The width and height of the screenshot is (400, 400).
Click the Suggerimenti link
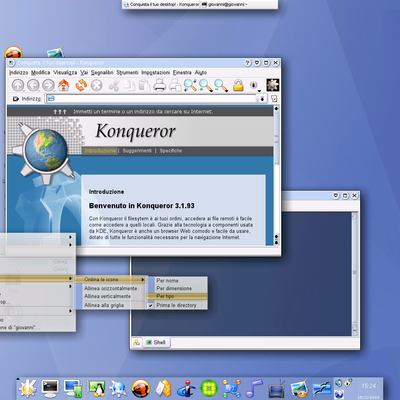137,151
